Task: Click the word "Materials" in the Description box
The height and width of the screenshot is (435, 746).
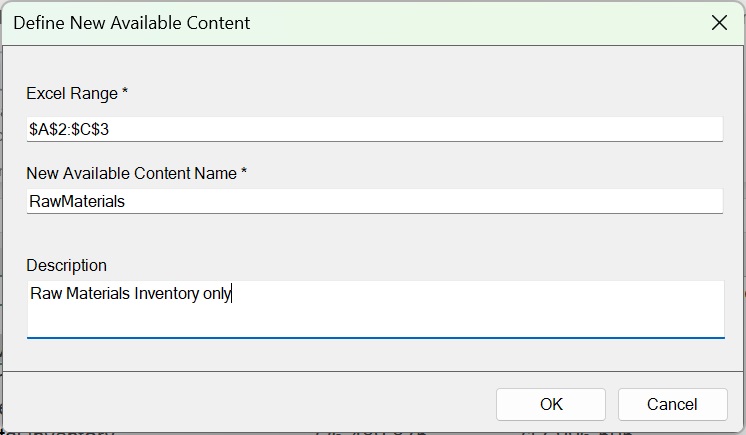Action: pos(97,294)
